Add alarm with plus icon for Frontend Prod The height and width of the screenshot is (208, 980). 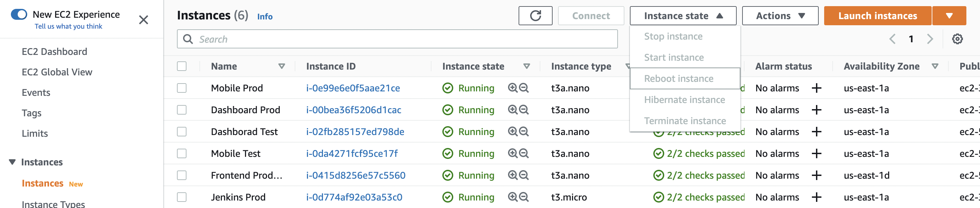[x=816, y=175]
